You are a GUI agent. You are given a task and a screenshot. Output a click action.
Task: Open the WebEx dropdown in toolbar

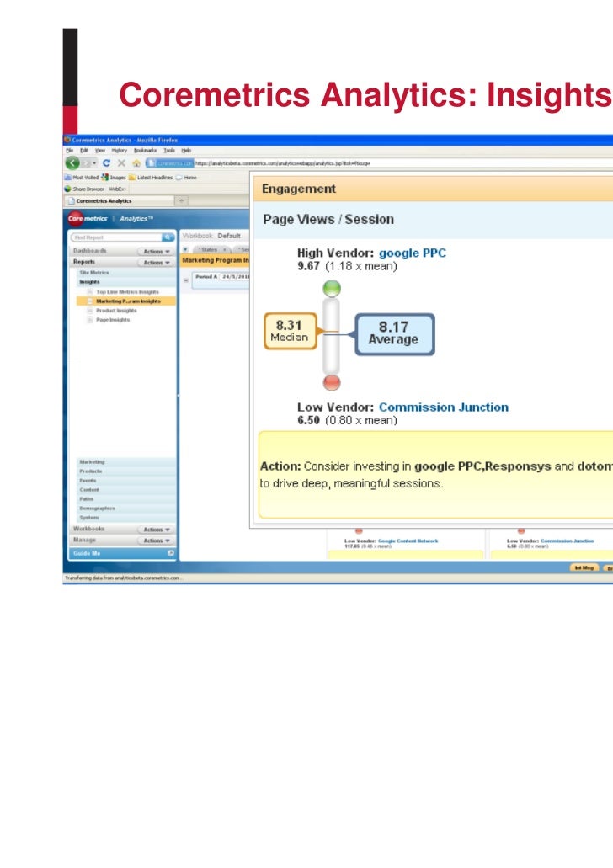tap(117, 189)
